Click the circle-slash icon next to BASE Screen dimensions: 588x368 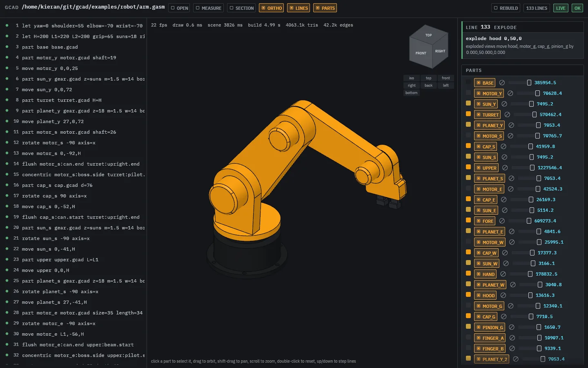point(502,83)
